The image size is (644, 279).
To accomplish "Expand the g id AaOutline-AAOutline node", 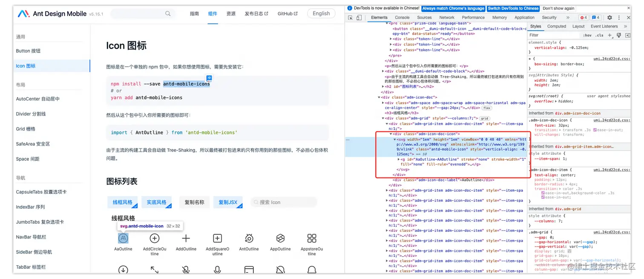I will 399,159.
